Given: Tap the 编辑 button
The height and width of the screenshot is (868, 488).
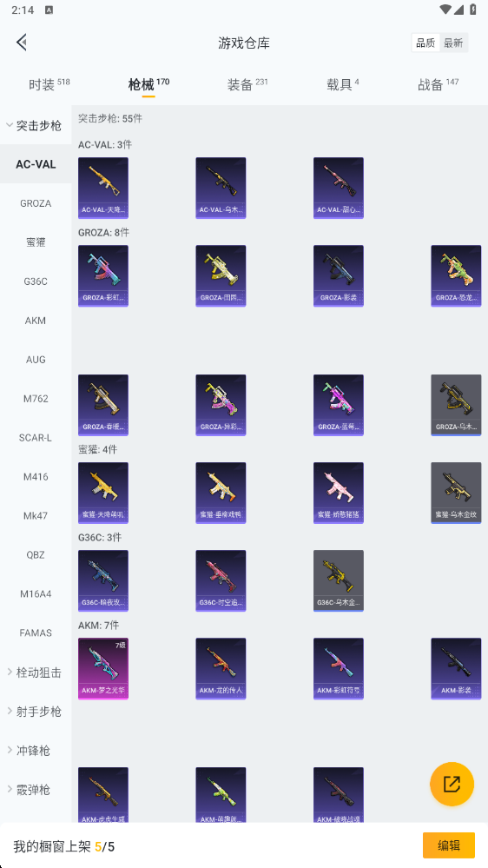Looking at the screenshot, I should pos(449,845).
